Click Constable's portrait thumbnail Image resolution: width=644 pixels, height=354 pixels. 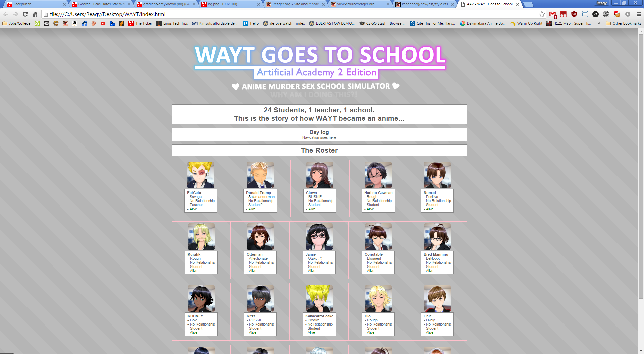click(378, 237)
